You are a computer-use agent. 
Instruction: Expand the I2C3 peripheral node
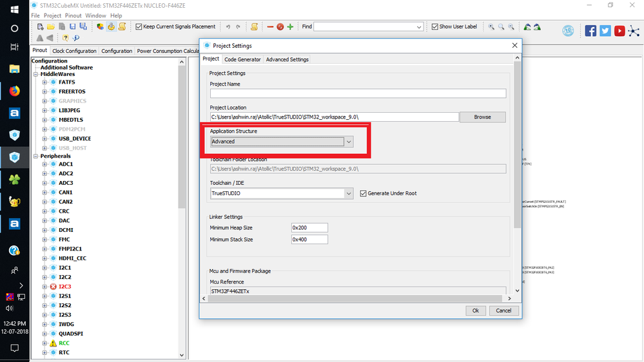[x=44, y=287]
